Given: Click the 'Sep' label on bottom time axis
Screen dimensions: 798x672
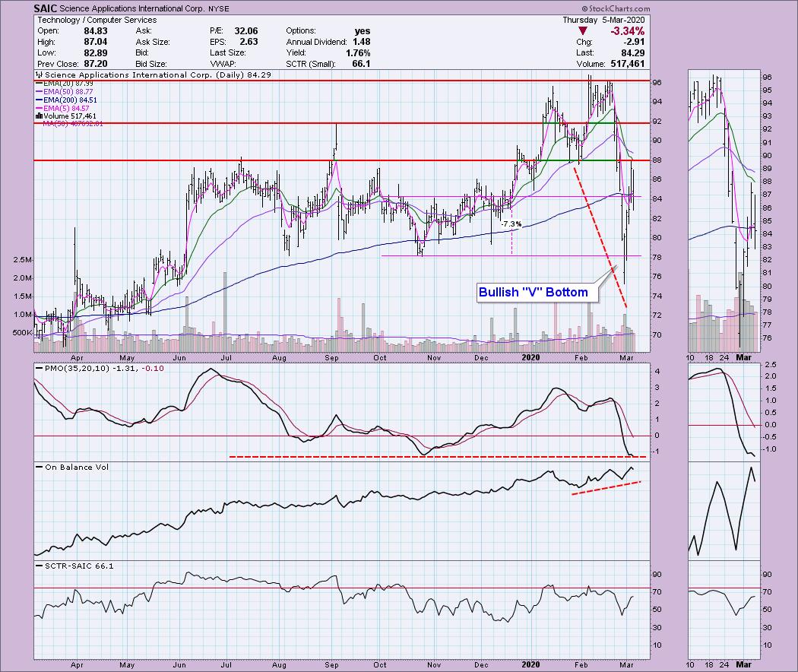Looking at the screenshot, I should [331, 664].
